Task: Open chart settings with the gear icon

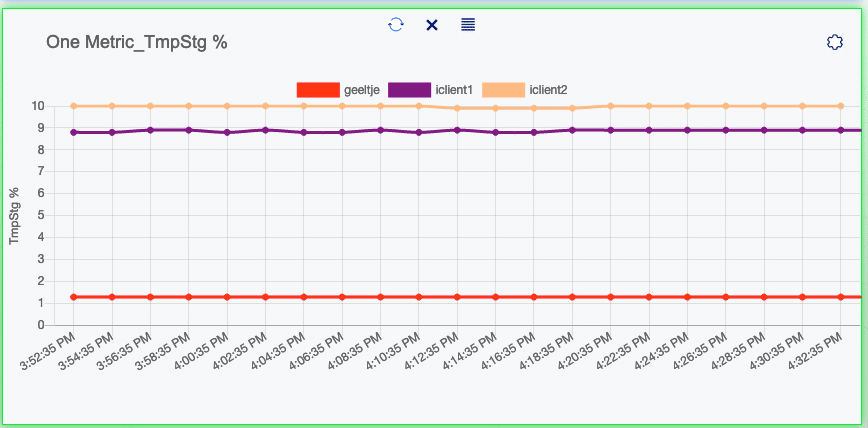Action: pyautogui.click(x=835, y=42)
